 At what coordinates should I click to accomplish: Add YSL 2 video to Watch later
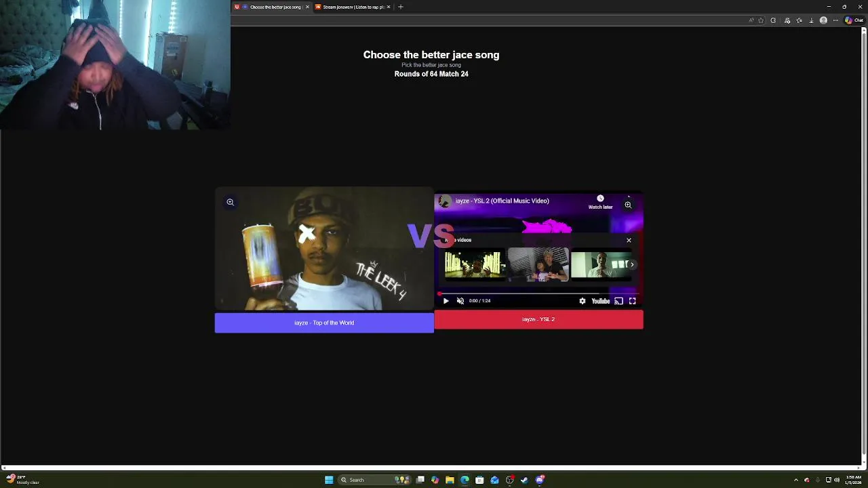[600, 202]
